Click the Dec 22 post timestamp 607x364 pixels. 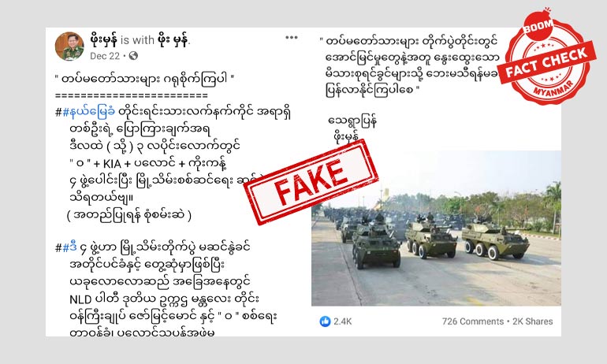click(x=105, y=56)
